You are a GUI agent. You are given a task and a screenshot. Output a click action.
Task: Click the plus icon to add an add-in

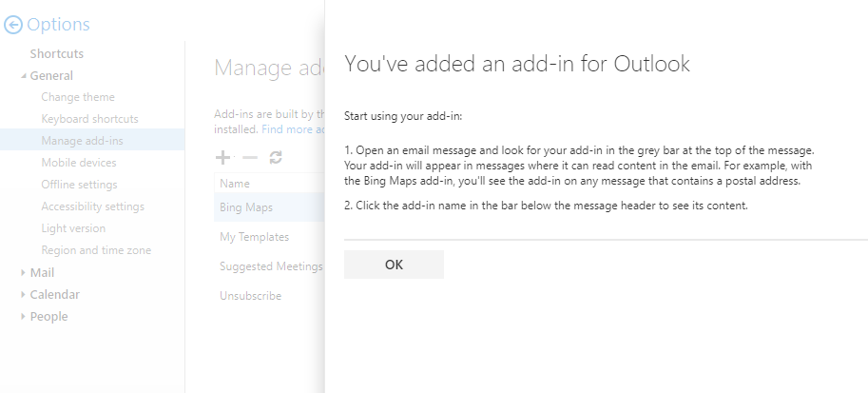coord(222,157)
